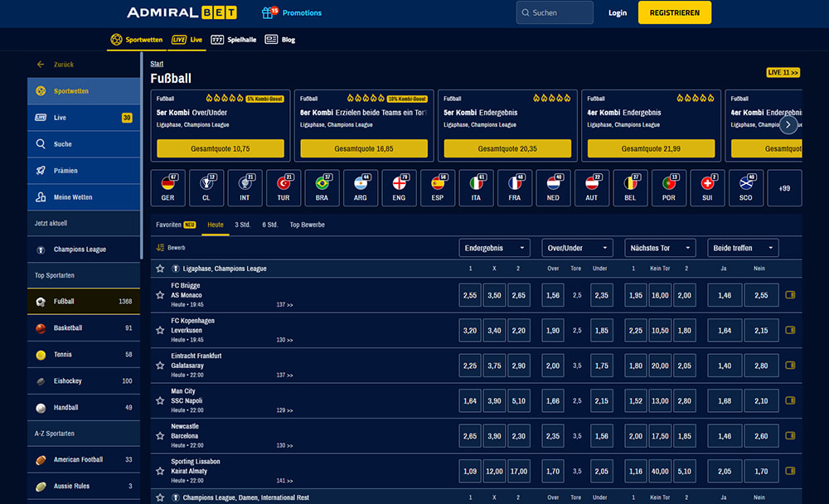The image size is (829, 504).
Task: Expand the Over/Under market dropdown
Action: pos(577,248)
